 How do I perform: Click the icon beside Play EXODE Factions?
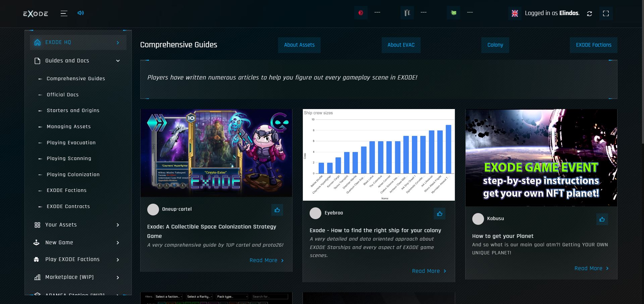pos(37,259)
